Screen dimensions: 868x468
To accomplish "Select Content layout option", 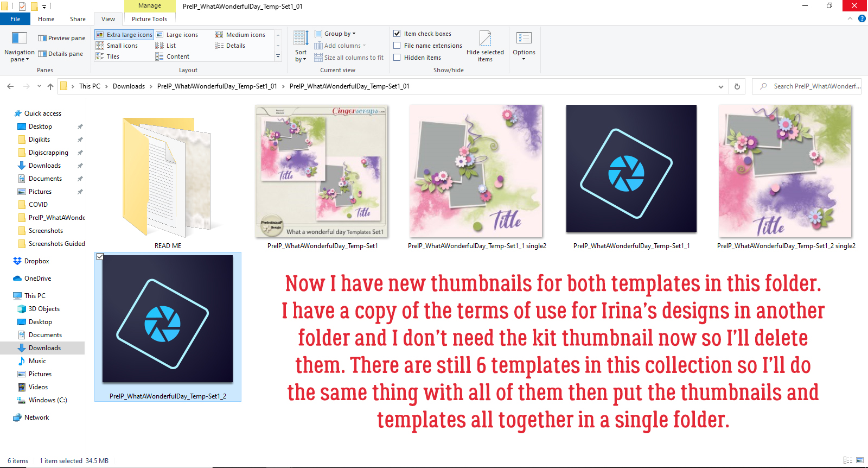I will coord(173,56).
